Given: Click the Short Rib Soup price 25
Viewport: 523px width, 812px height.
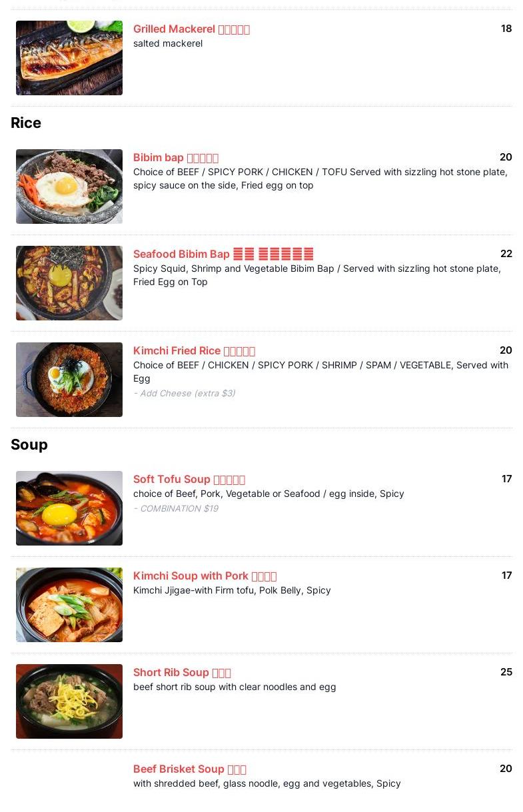Looking at the screenshot, I should (x=506, y=672).
